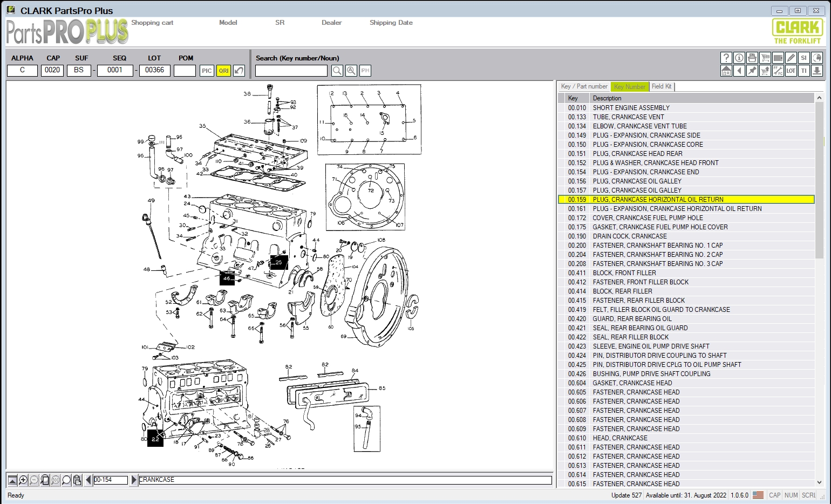Switch to the Key / Part number tab
The width and height of the screenshot is (831, 504).
pyautogui.click(x=584, y=86)
